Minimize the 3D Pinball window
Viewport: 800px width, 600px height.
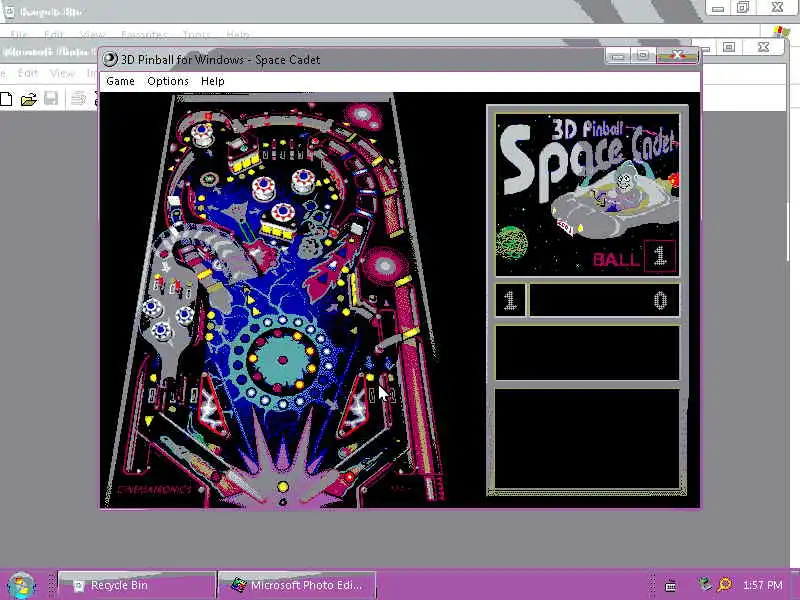(617, 55)
